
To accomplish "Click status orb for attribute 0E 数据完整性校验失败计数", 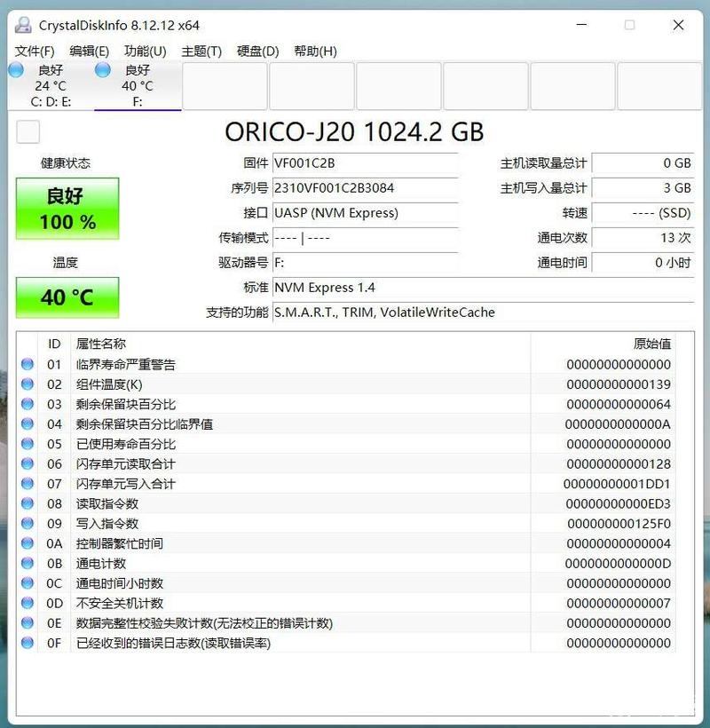I will 28,622.
